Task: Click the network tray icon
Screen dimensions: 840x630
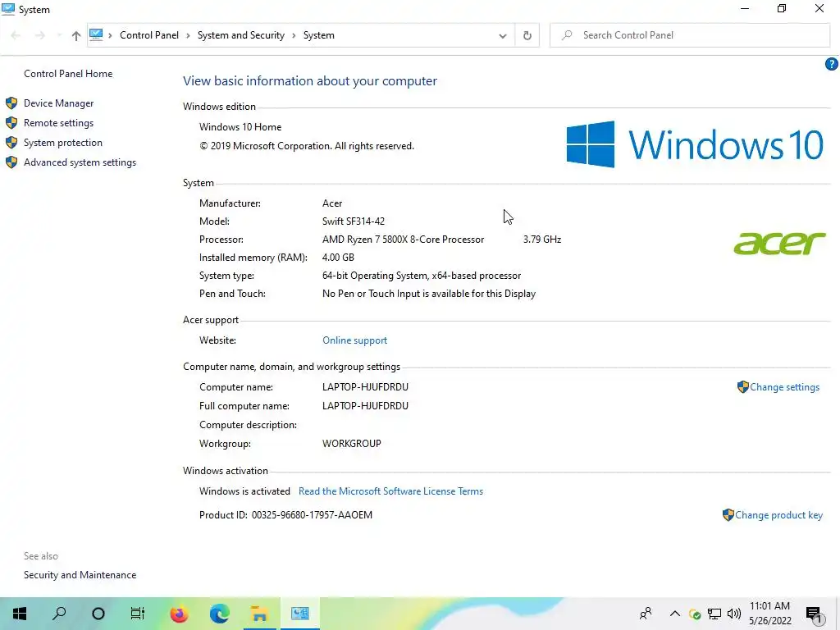Action: pos(714,614)
